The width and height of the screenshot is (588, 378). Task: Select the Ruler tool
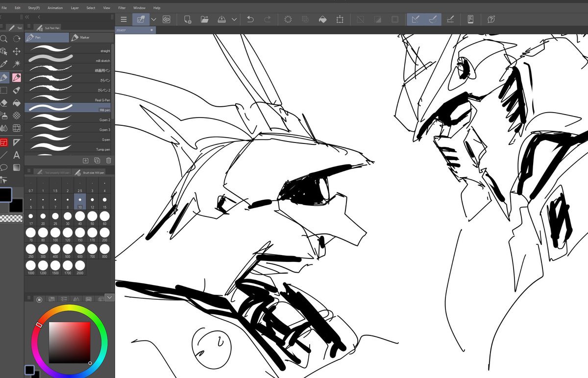pos(16,142)
